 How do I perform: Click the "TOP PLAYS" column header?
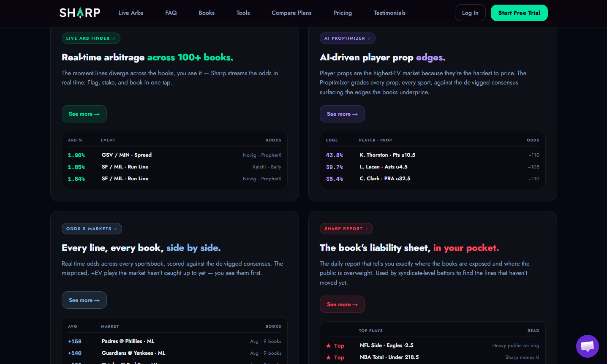pyautogui.click(x=371, y=331)
